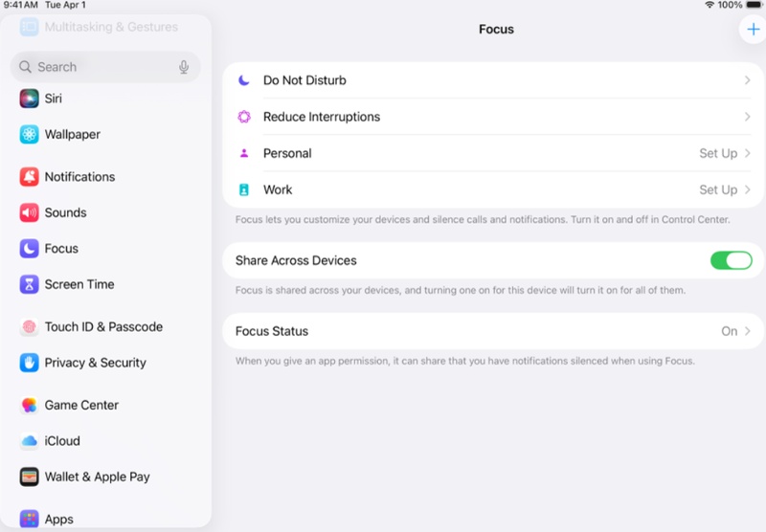766x532 pixels.
Task: Tap "Focus is shared across your devices" note
Action: pyautogui.click(x=461, y=291)
